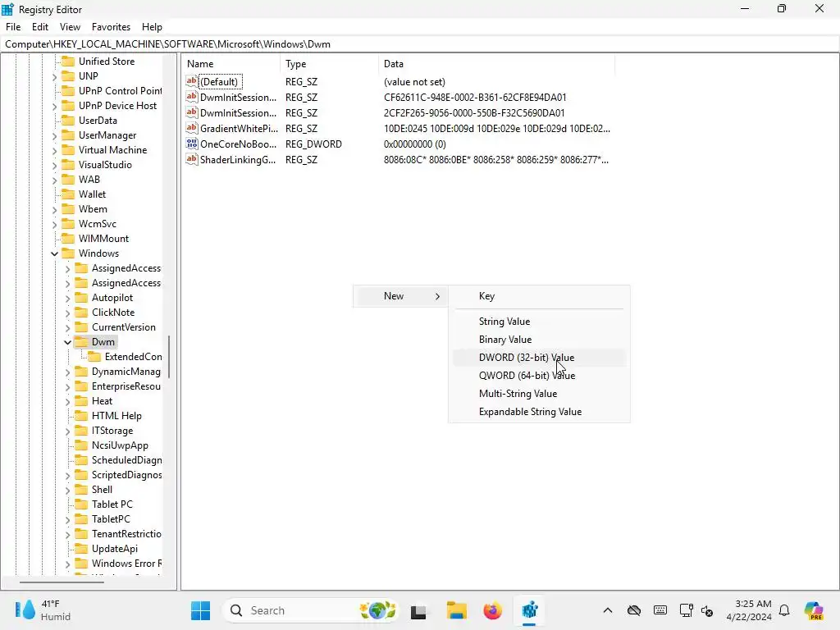Screen dimensions: 840x630
Task: Click the tree pane vertical scrollbar thumb
Action: coord(169,356)
